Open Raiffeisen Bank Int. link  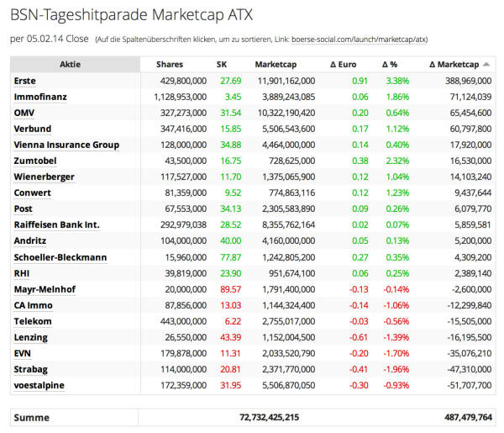pyautogui.click(x=56, y=225)
